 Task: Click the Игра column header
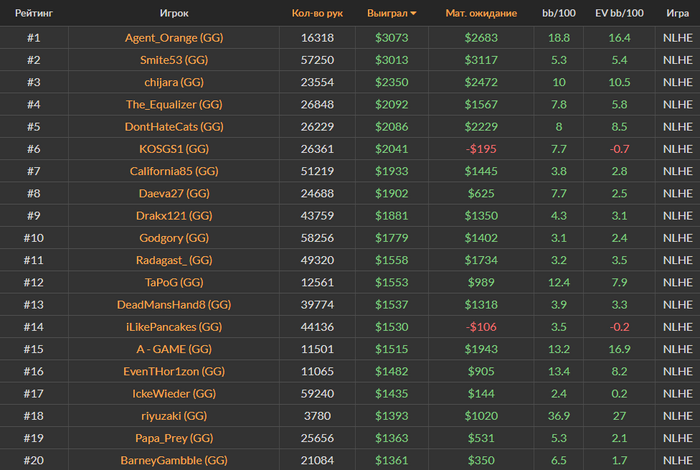pyautogui.click(x=676, y=14)
